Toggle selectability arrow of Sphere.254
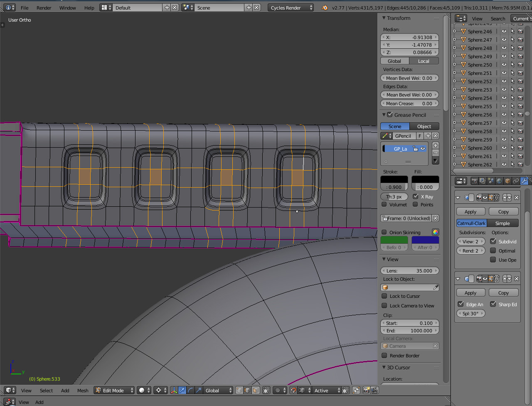This screenshot has height=406, width=532. (512, 98)
